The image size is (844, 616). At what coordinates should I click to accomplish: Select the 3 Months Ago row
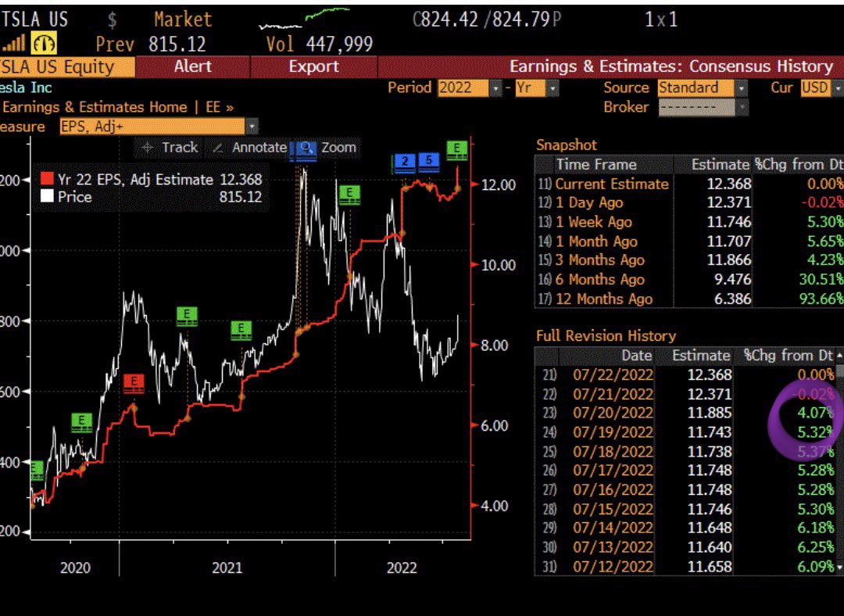click(689, 260)
